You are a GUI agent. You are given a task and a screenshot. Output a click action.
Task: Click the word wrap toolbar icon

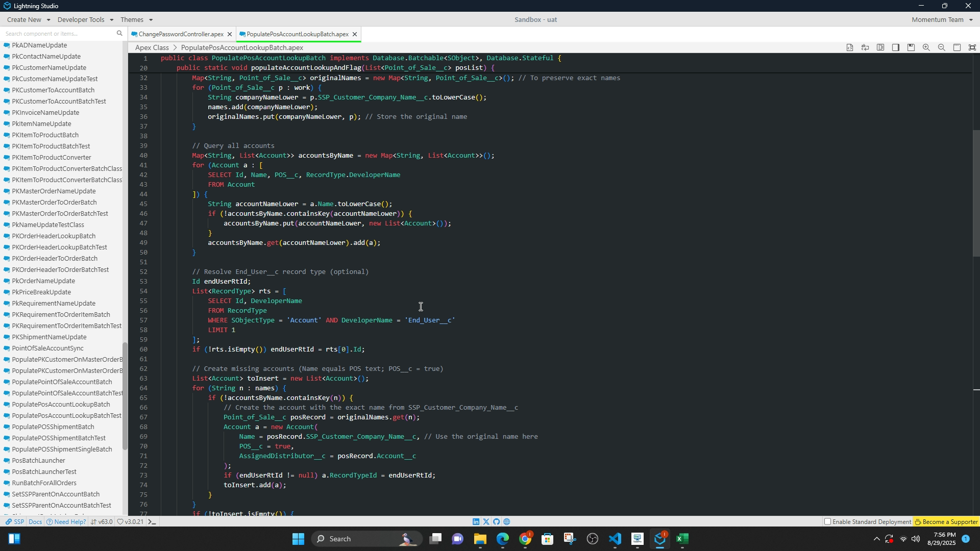pyautogui.click(x=865, y=47)
